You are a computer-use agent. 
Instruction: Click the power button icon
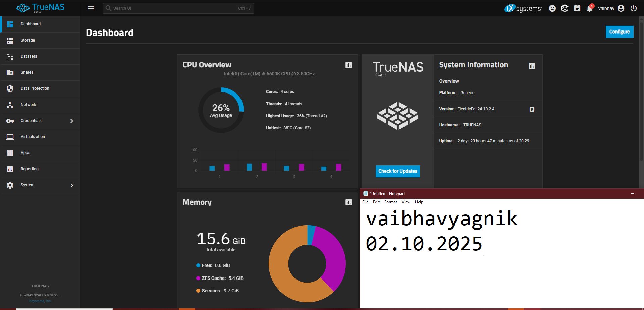point(633,8)
